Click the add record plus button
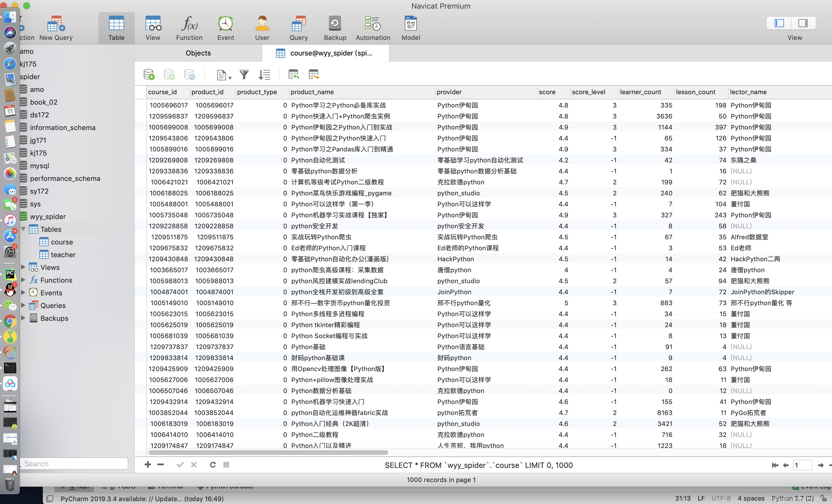Image resolution: width=832 pixels, height=504 pixels. coord(148,464)
